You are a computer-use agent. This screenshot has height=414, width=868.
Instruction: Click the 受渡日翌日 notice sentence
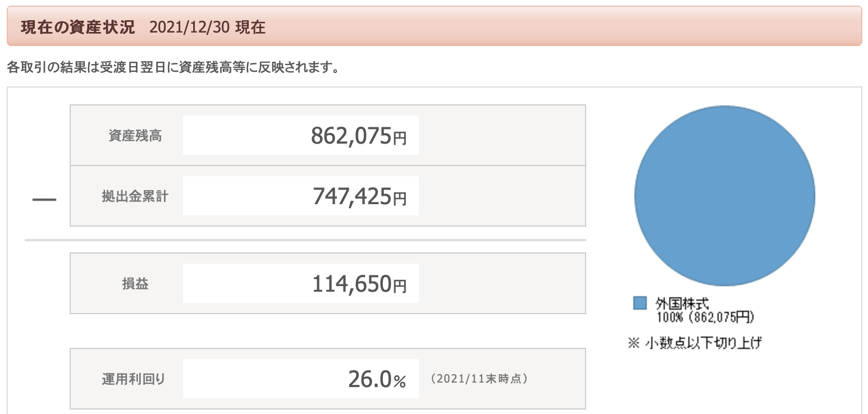pos(172,68)
